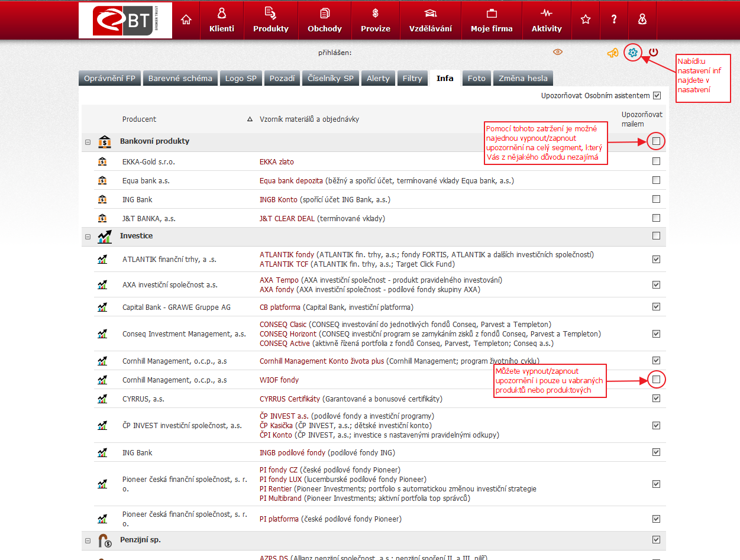Open the Vzdělávání menu
Image resolution: width=740 pixels, height=560 pixels.
[x=431, y=20]
